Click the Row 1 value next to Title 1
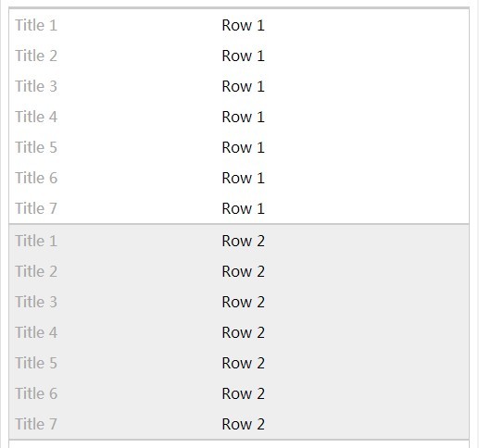This screenshot has height=448, width=479. [243, 25]
